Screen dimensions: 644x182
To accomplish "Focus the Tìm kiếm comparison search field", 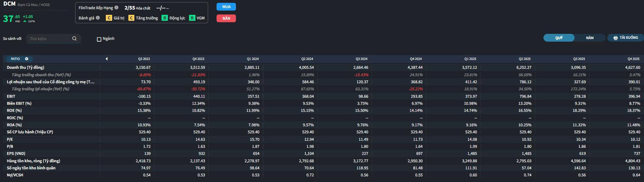I will pos(49,39).
